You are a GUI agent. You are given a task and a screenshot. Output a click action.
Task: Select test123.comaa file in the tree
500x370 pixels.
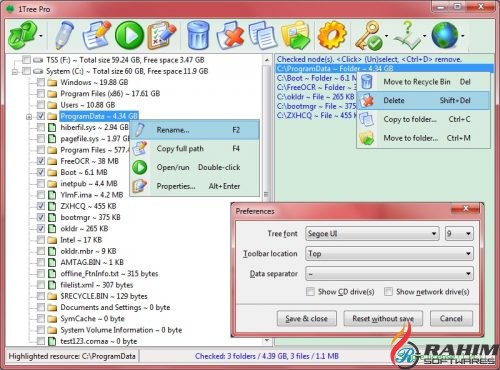coord(99,341)
